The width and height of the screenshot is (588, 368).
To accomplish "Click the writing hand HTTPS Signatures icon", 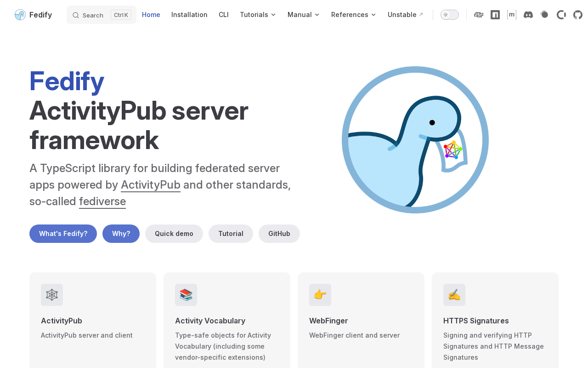I will click(454, 295).
